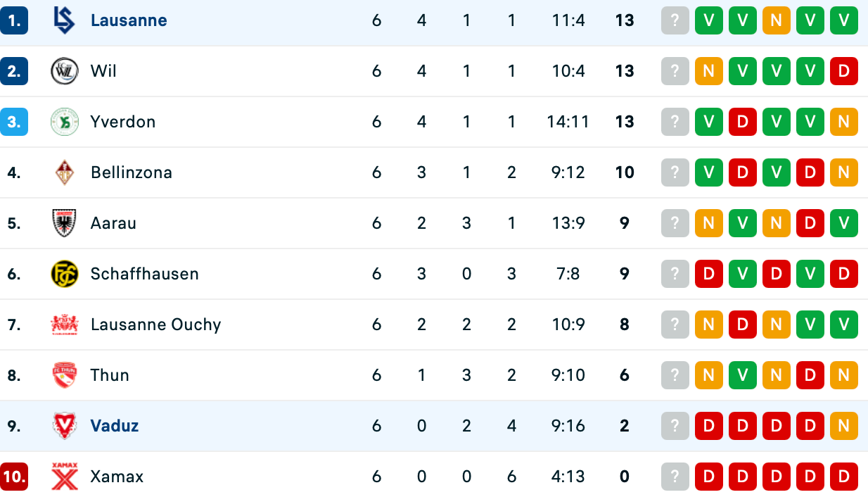The width and height of the screenshot is (868, 497).
Task: Click the Lausanne club logo
Action: (64, 20)
